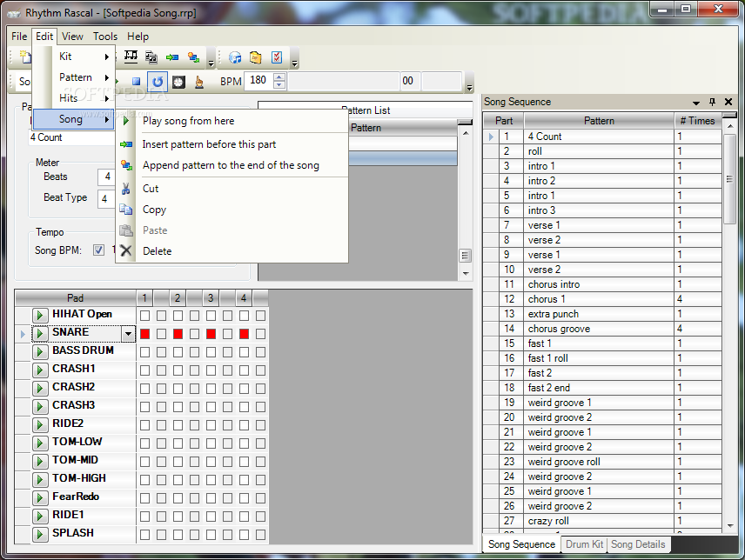Open the Tools menu
745x560 pixels.
[x=105, y=37]
